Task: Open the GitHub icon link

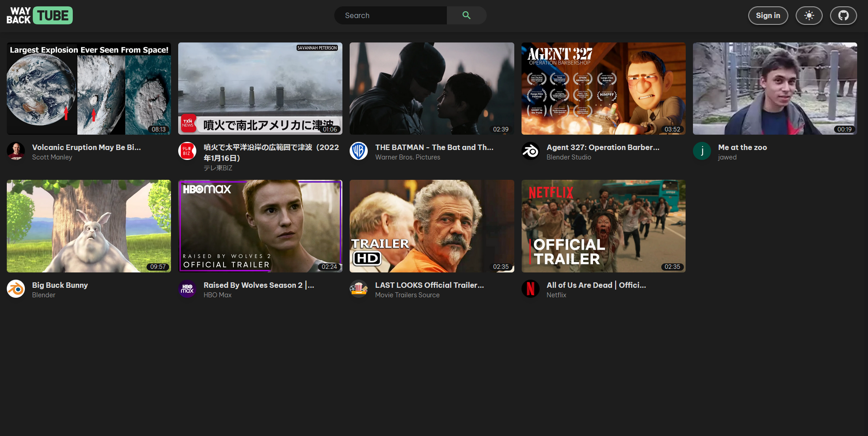Action: 843,15
